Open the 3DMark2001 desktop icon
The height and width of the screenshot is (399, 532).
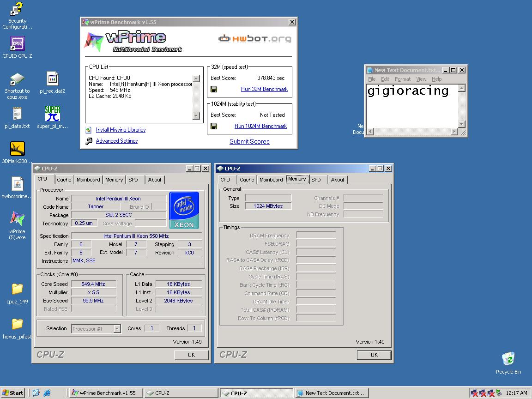(17, 153)
